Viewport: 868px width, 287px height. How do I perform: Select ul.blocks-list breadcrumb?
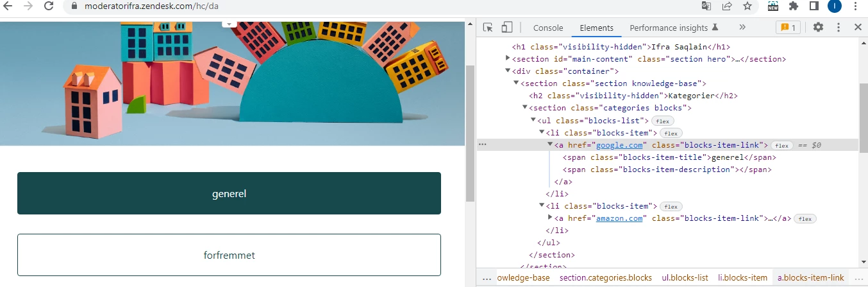[x=685, y=278]
